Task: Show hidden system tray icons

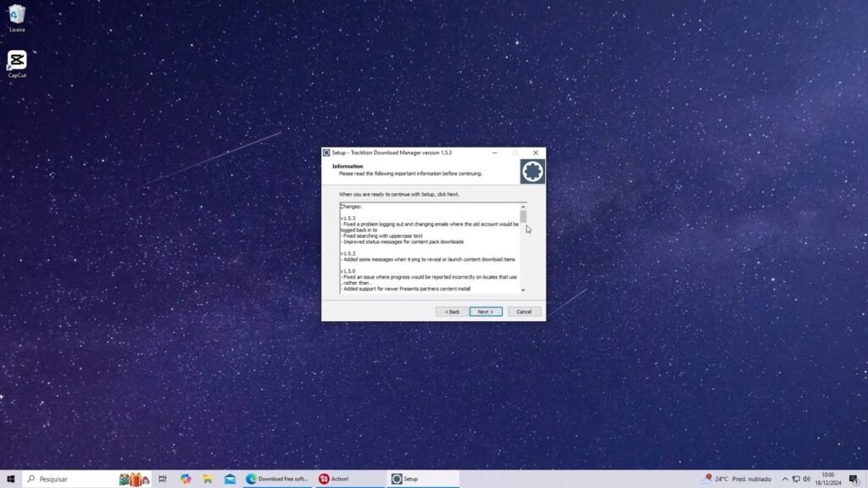Action: tap(784, 480)
